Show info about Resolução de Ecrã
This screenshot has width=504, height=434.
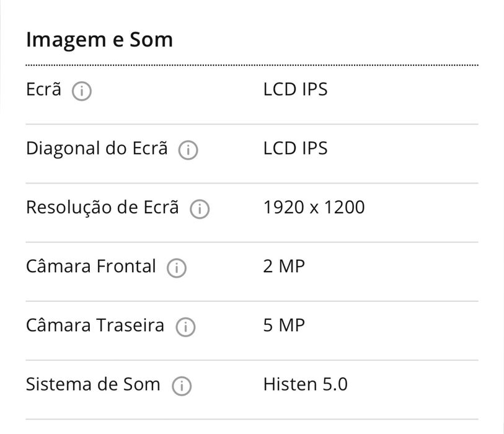pos(200,209)
